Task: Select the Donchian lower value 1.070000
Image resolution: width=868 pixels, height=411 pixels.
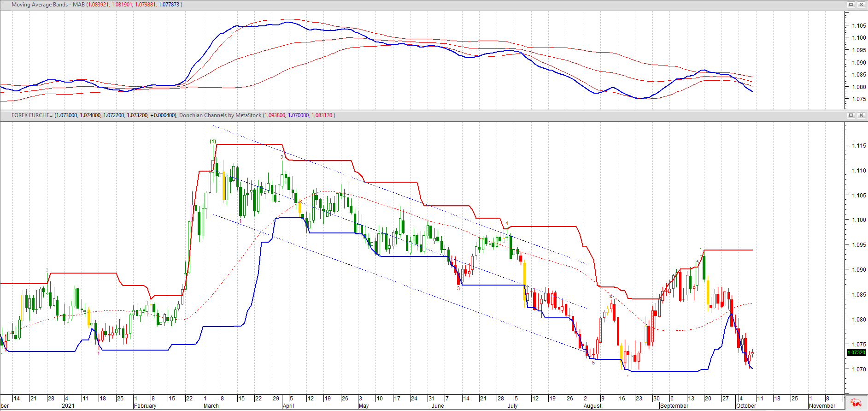Action: pyautogui.click(x=299, y=115)
